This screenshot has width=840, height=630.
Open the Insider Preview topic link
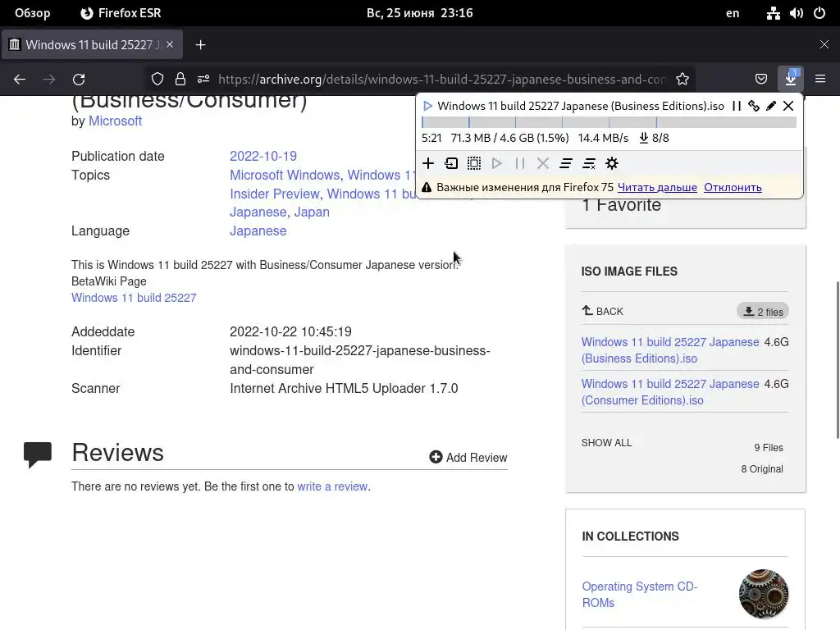coord(275,194)
